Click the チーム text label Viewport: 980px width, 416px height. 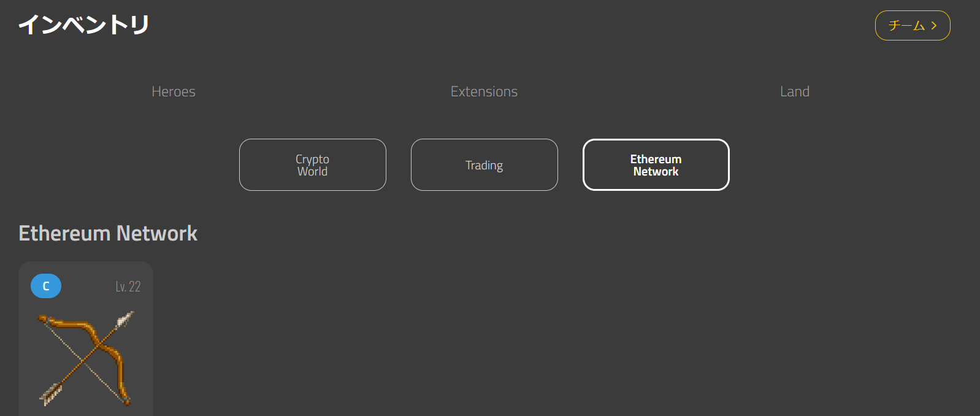pyautogui.click(x=906, y=26)
